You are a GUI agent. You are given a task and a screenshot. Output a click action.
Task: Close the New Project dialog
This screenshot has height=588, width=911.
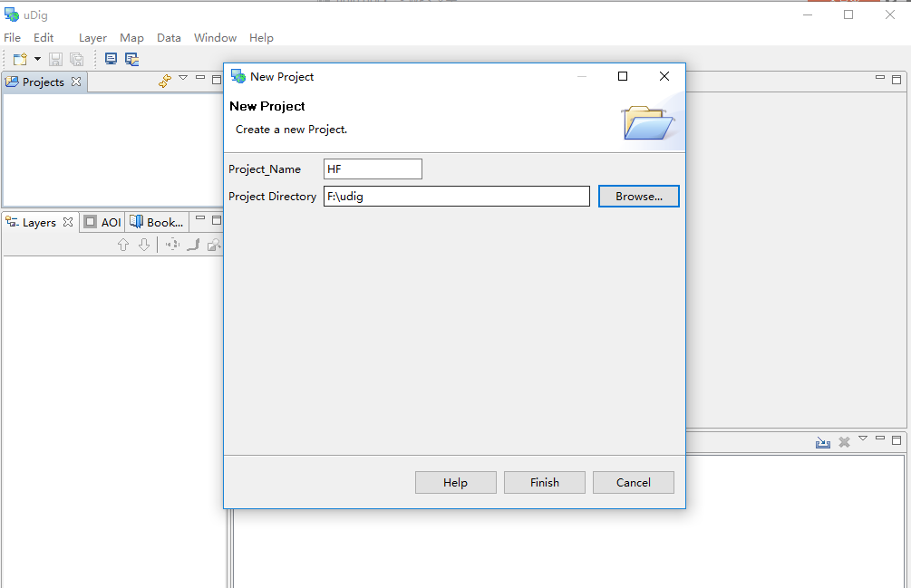(664, 76)
